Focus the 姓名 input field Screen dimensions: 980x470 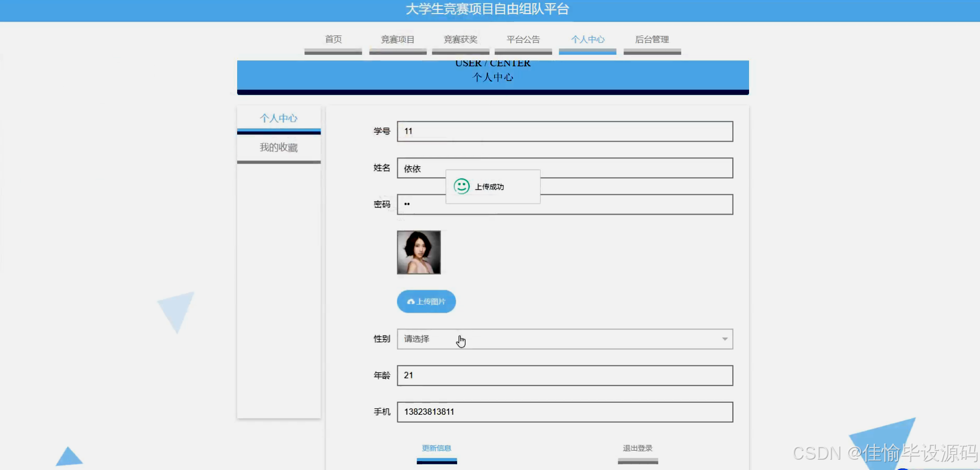coord(565,168)
